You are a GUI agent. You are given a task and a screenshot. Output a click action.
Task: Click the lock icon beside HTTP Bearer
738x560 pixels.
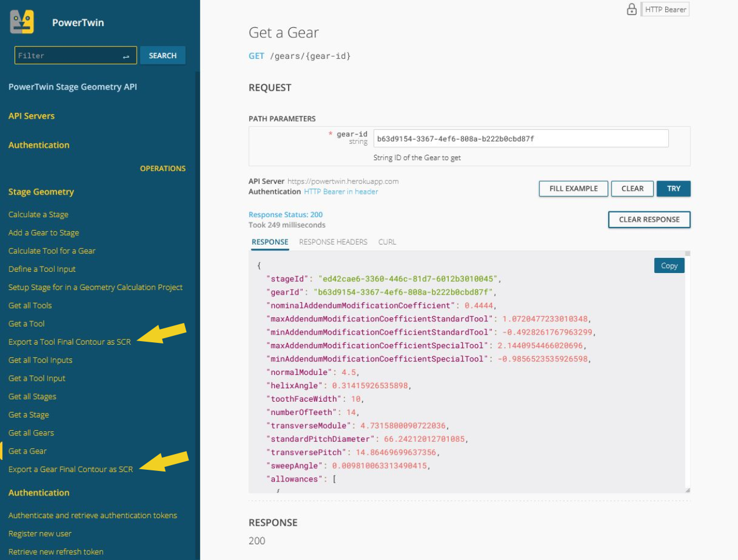(631, 9)
